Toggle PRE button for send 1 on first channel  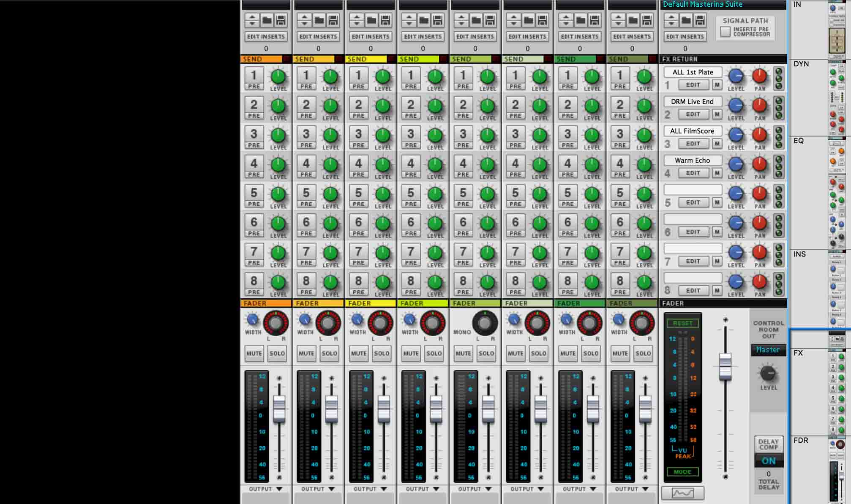click(254, 87)
